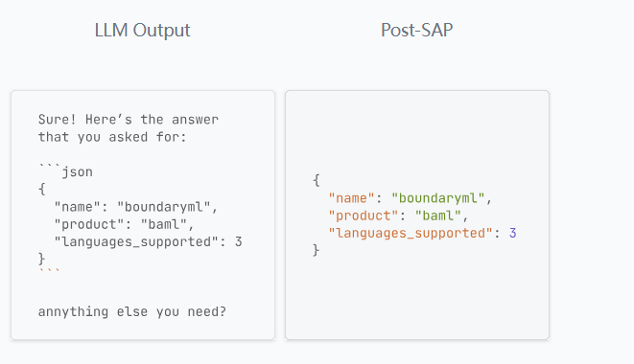634x364 pixels.
Task: Click the "product": "baml" line in LLM Output
Action: (124, 224)
